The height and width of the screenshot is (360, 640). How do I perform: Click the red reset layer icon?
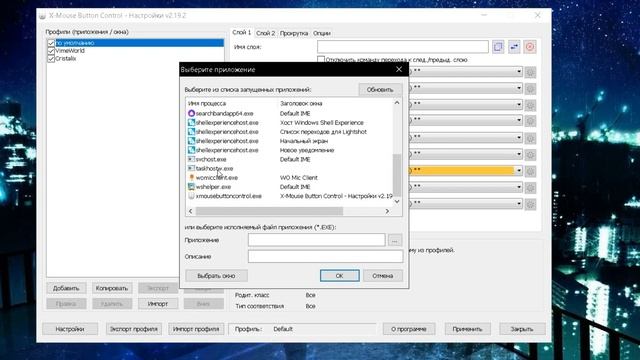(x=530, y=47)
